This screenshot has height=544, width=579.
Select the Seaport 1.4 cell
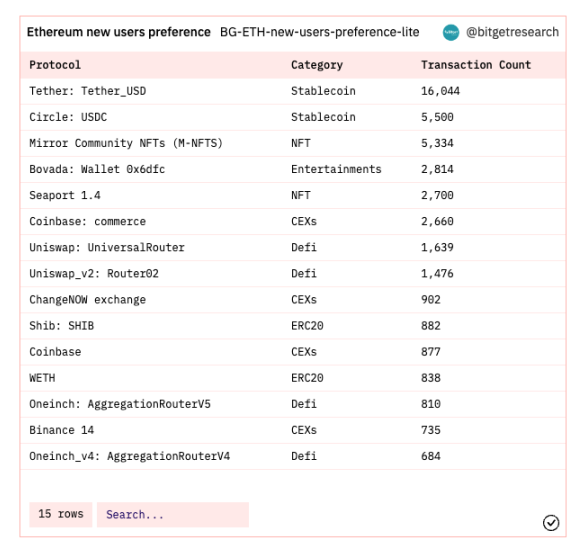[x=65, y=195]
